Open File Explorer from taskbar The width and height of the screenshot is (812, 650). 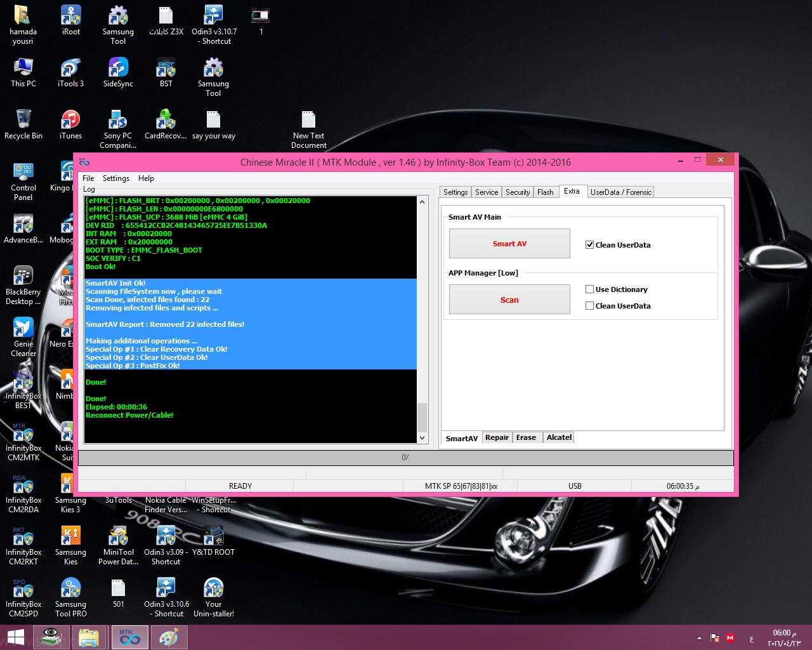89,638
